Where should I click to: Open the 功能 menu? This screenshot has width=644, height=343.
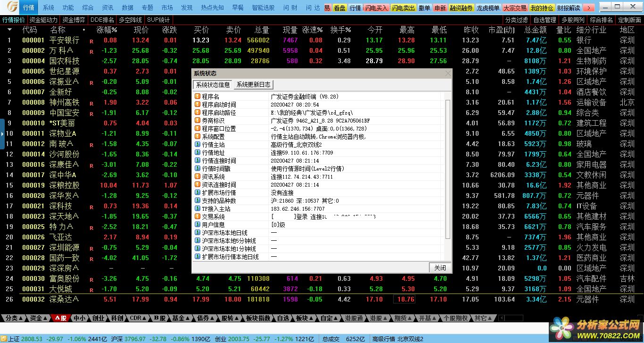pyautogui.click(x=68, y=8)
